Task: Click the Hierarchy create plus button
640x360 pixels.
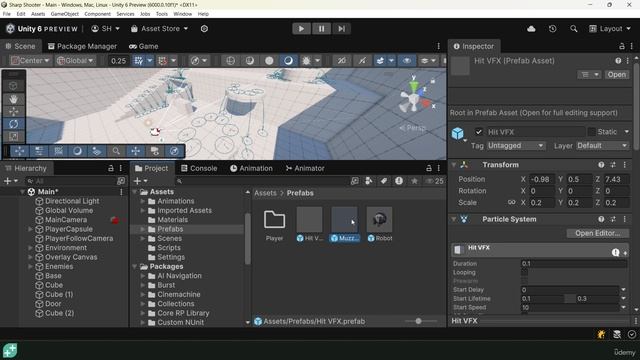Action: [7, 181]
